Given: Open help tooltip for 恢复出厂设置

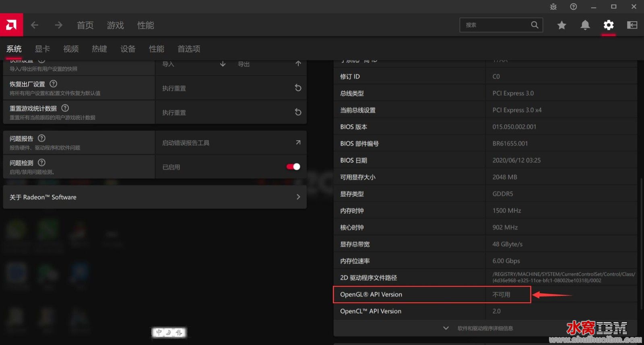Looking at the screenshot, I should (x=53, y=84).
